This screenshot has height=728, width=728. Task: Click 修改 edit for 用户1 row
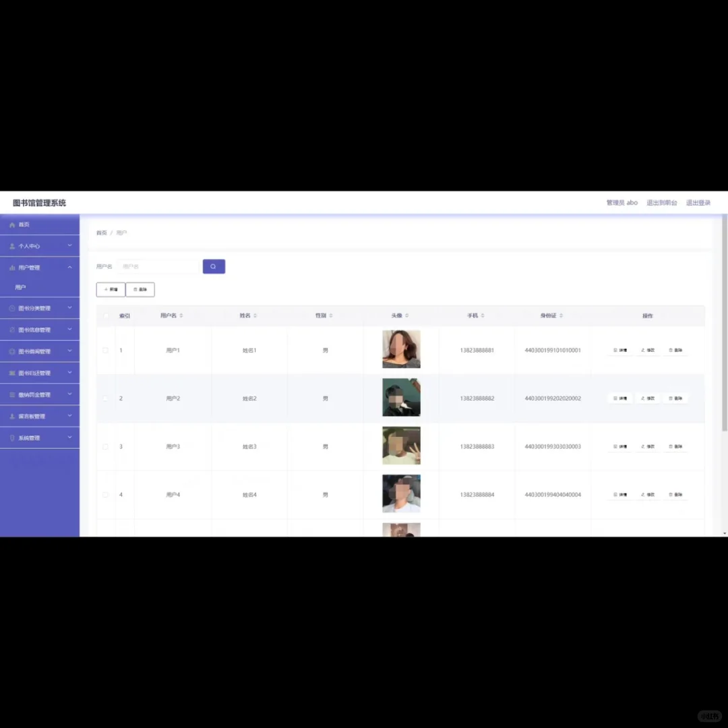(x=648, y=350)
